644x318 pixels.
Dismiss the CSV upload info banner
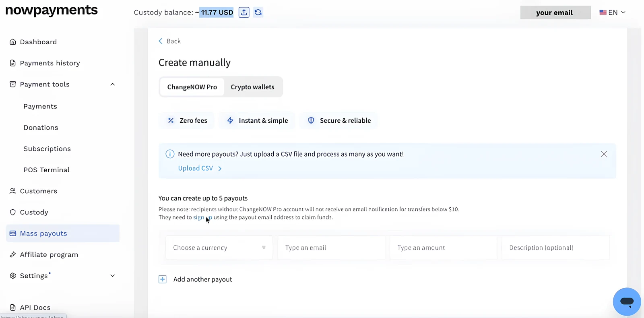pos(604,154)
